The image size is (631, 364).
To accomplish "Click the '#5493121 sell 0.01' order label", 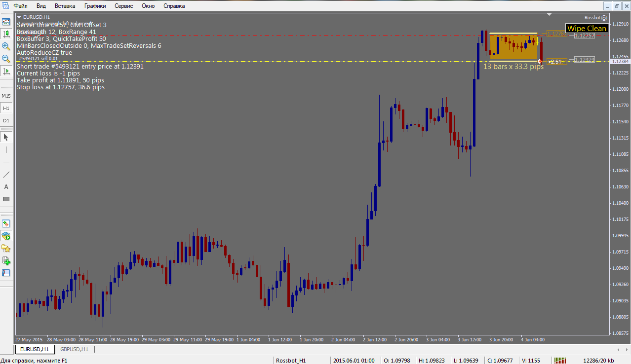I will click(x=39, y=59).
